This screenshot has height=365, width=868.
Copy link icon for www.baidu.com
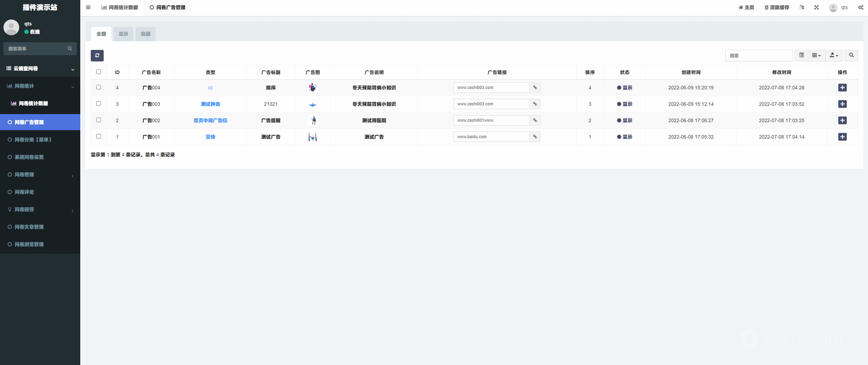click(x=535, y=137)
